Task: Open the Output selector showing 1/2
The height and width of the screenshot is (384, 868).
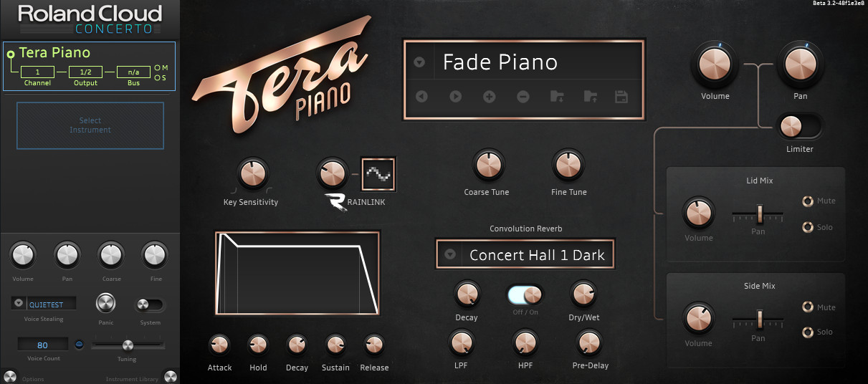Action: [85, 72]
